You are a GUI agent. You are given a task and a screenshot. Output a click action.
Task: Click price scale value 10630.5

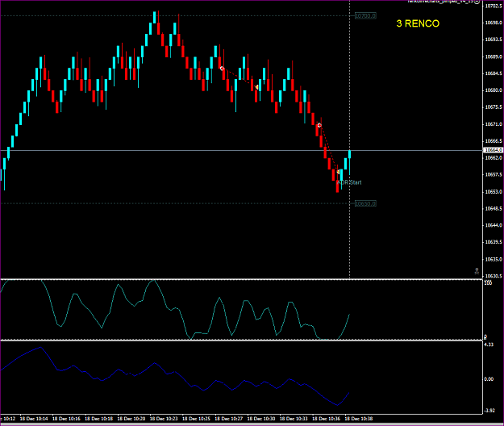click(494, 276)
